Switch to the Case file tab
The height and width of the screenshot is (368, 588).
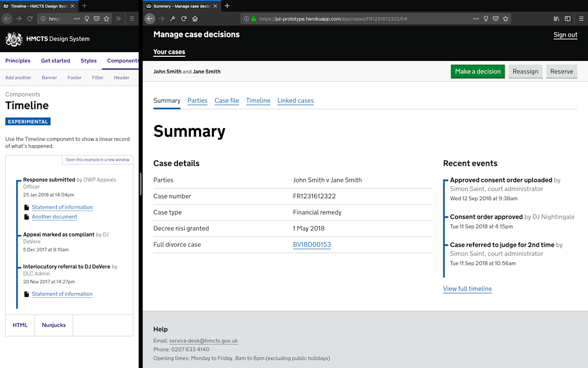click(x=227, y=101)
